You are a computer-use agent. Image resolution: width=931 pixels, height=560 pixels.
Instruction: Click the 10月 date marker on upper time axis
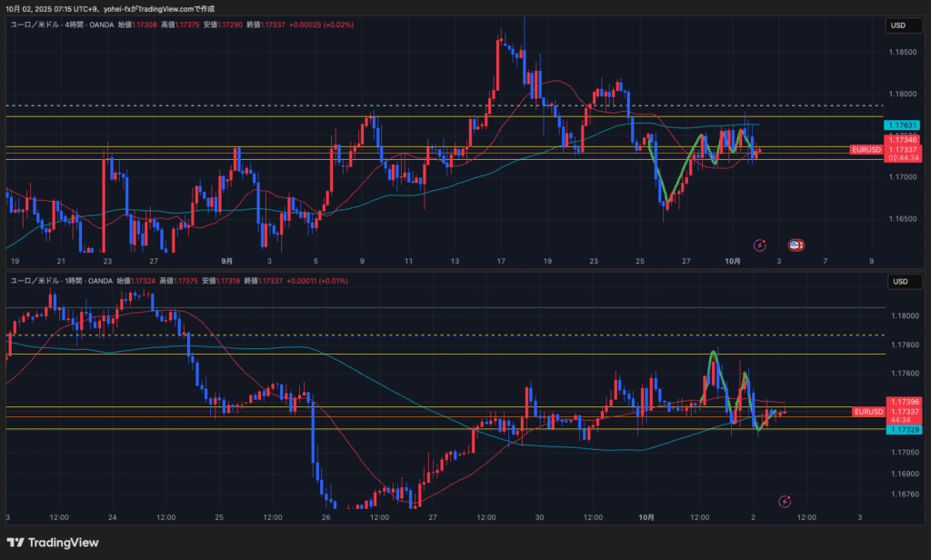735,261
